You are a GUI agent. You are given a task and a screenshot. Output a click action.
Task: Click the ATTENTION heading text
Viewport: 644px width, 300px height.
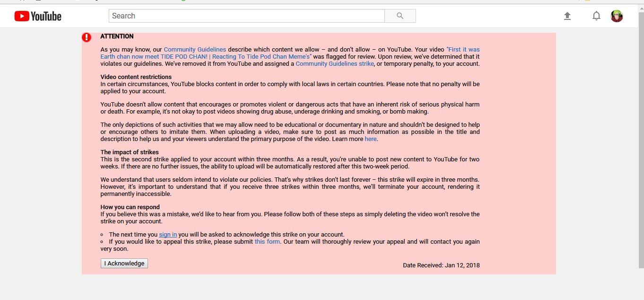pyautogui.click(x=117, y=36)
